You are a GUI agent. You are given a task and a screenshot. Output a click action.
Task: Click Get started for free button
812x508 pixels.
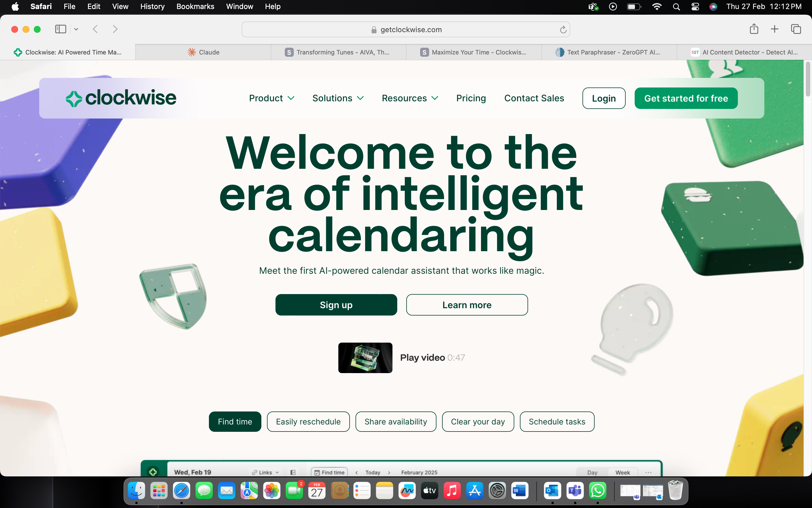686,98
